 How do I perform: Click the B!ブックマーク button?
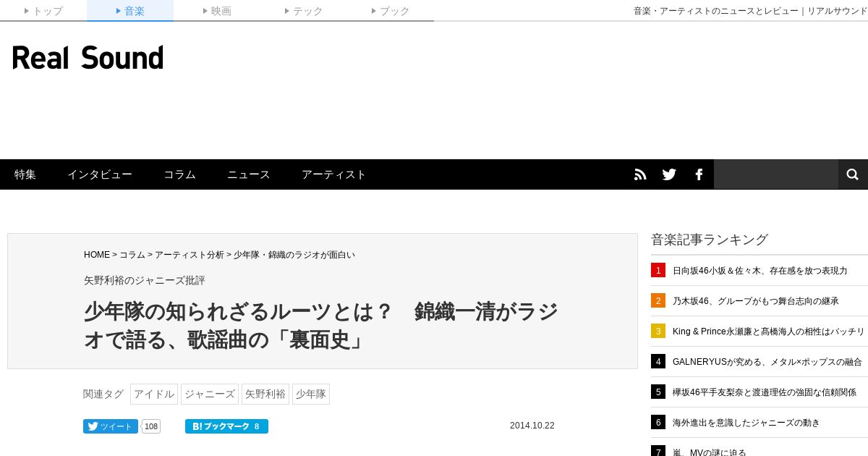click(226, 426)
